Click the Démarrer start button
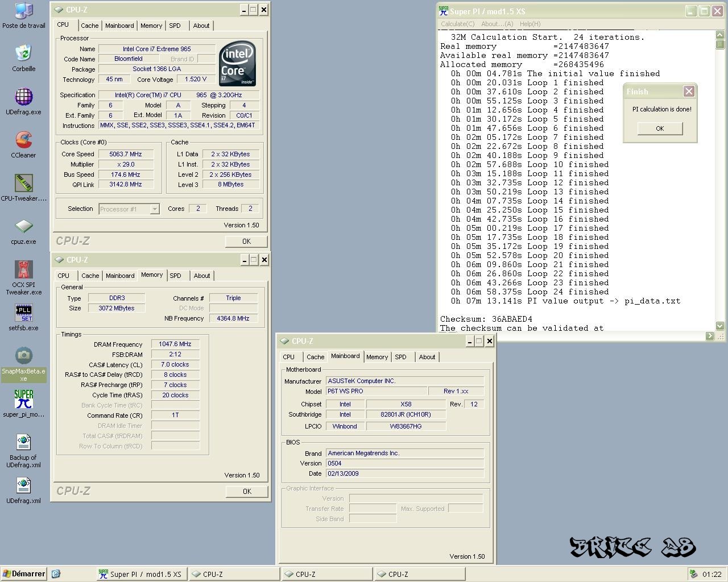728x582 pixels. pyautogui.click(x=24, y=574)
